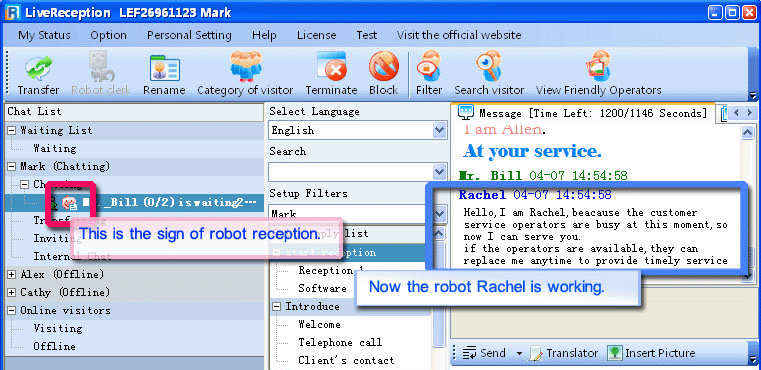Screen dimensions: 761x370
Task: Select the Telephone call quick reply
Action: [x=340, y=342]
